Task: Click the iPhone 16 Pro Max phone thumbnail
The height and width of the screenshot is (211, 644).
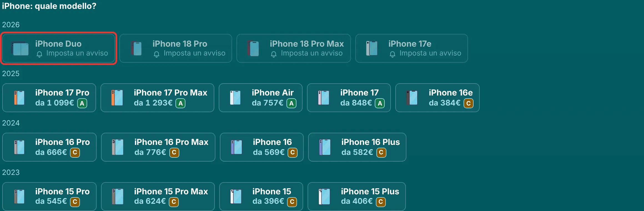Action: pyautogui.click(x=118, y=147)
